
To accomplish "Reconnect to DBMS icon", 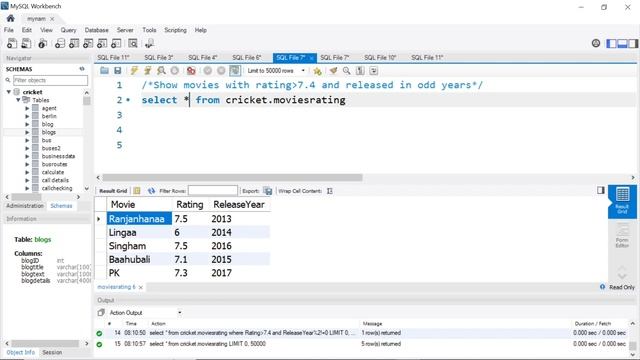I will click(x=149, y=43).
